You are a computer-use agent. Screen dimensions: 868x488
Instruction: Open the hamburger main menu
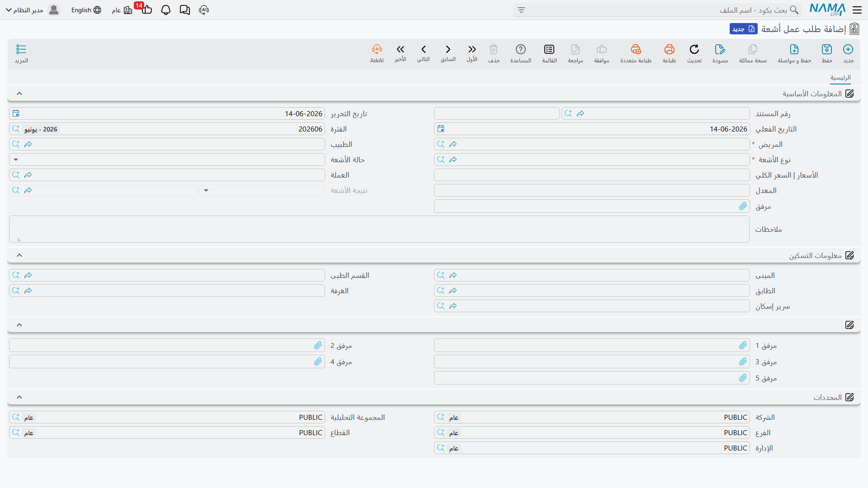pos(857,10)
